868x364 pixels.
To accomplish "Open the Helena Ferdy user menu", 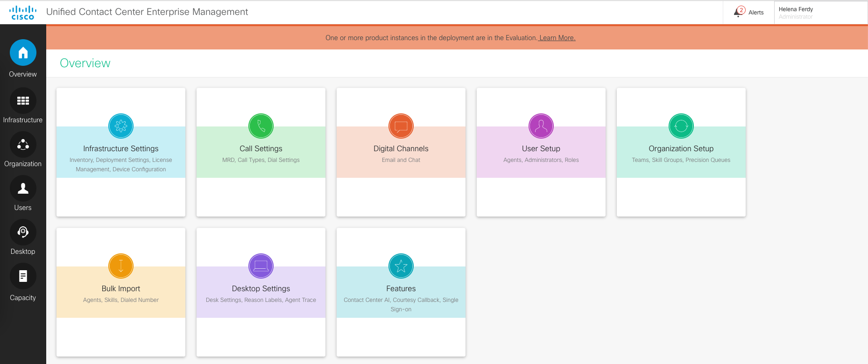I will (796, 13).
